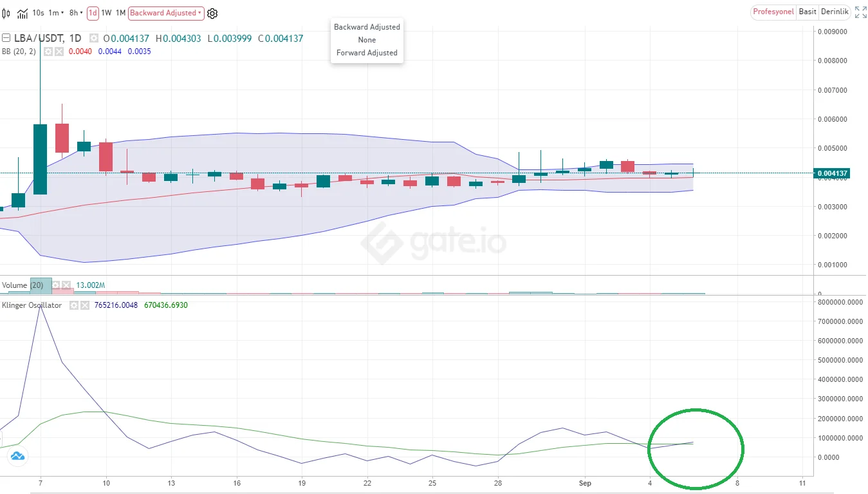Click the Klinger value 765216.0048
Screen dimensions: 868x494
116,305
